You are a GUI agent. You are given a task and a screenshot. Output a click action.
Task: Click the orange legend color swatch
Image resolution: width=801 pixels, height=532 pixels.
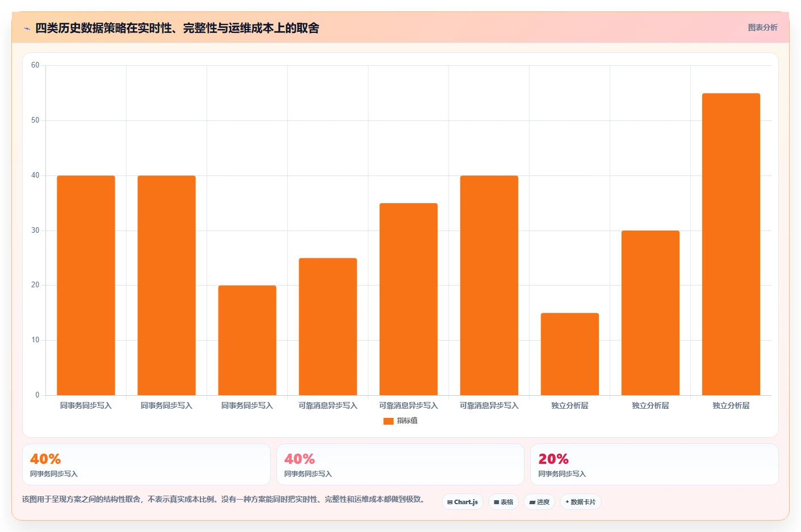(388, 421)
